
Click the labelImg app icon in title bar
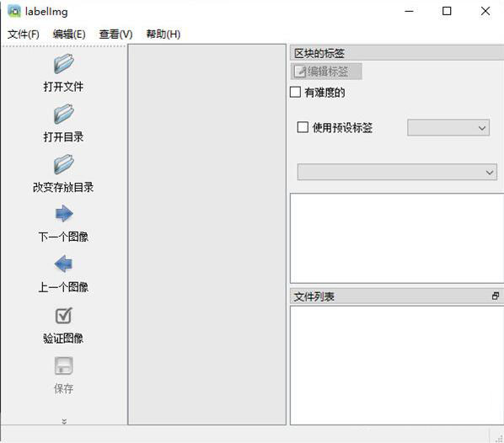[13, 11]
